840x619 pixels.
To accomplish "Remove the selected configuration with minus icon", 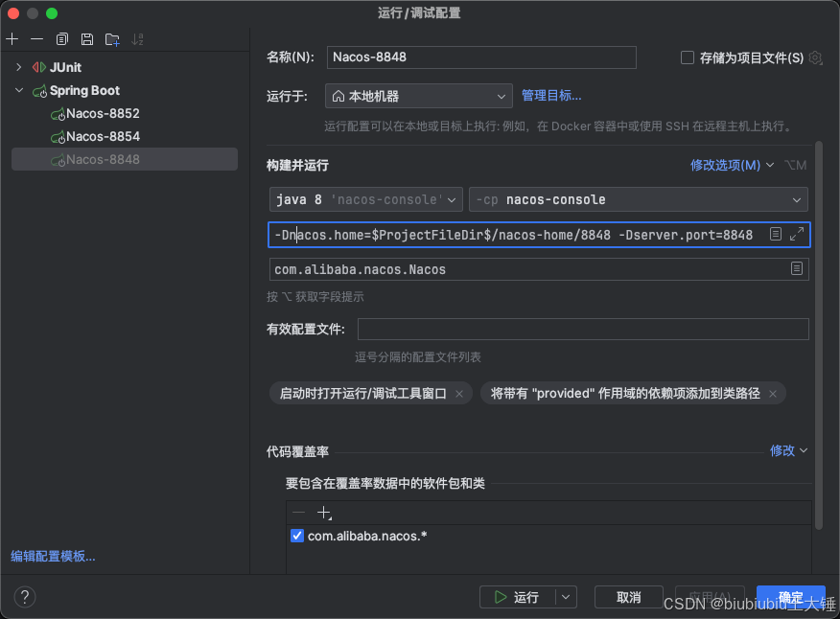I will (x=36, y=39).
